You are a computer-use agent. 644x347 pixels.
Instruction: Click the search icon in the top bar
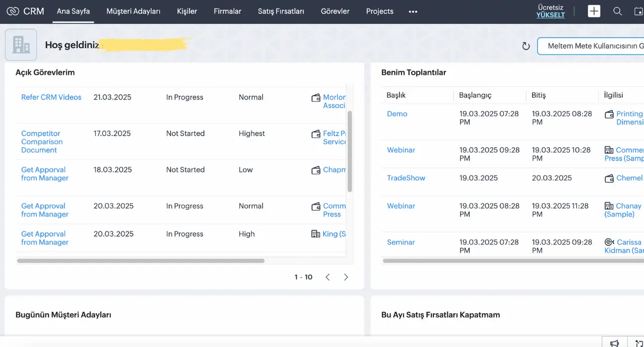tap(617, 10)
